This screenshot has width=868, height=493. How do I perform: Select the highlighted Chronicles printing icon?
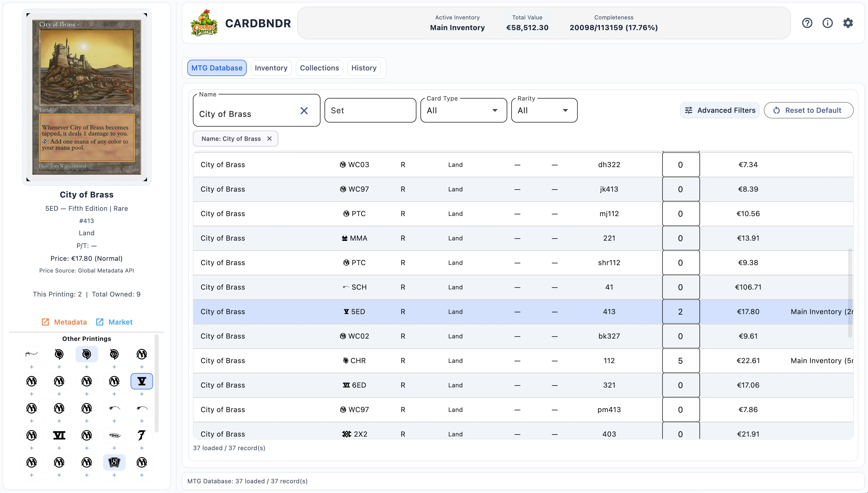click(87, 354)
